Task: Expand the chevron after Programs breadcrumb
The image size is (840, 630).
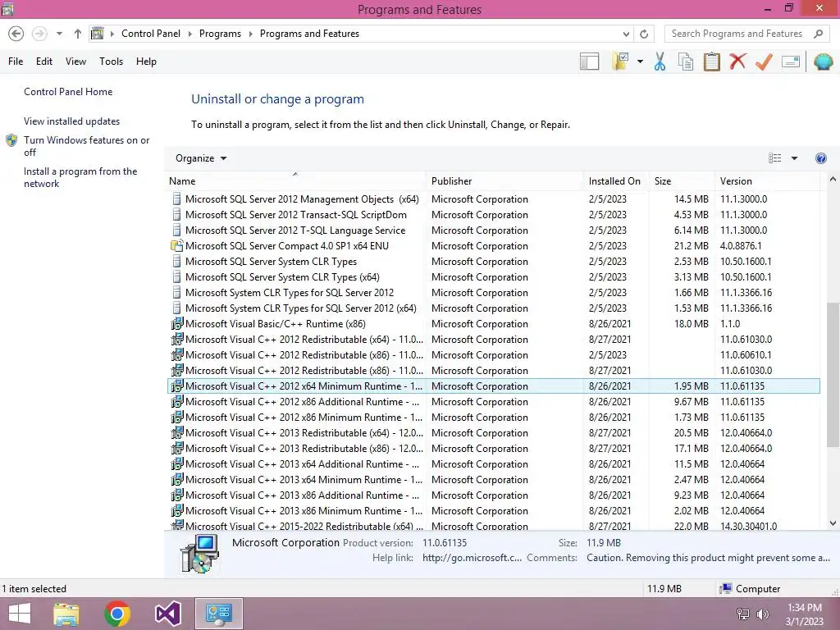Action: [250, 34]
